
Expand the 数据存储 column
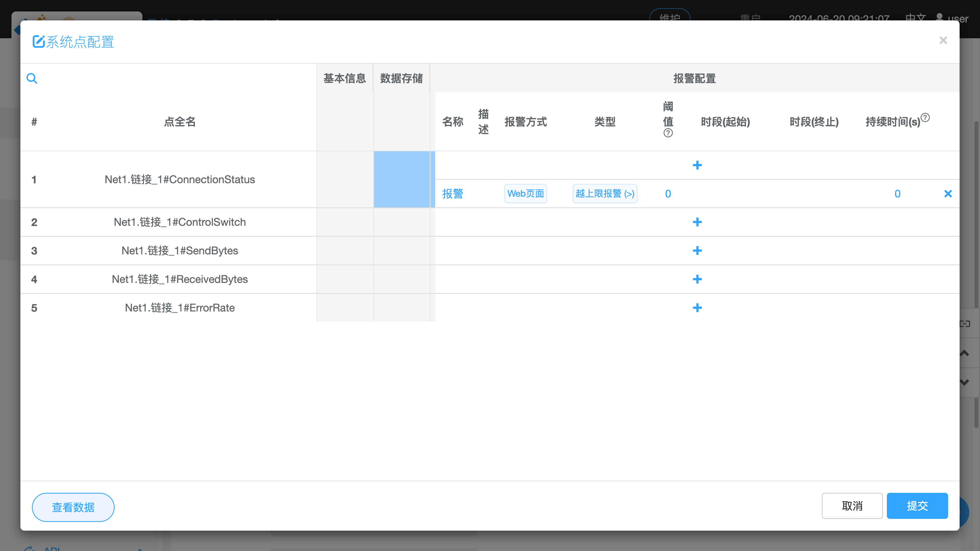[x=401, y=78]
